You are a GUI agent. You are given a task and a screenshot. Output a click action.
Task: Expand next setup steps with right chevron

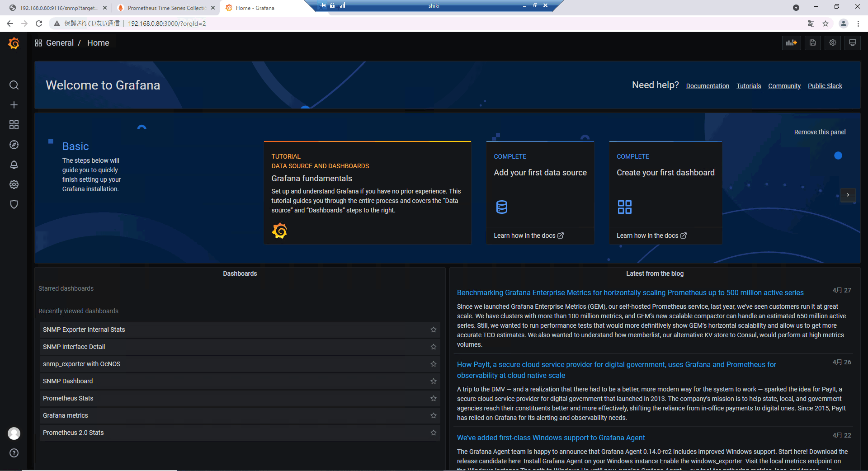[848, 195]
